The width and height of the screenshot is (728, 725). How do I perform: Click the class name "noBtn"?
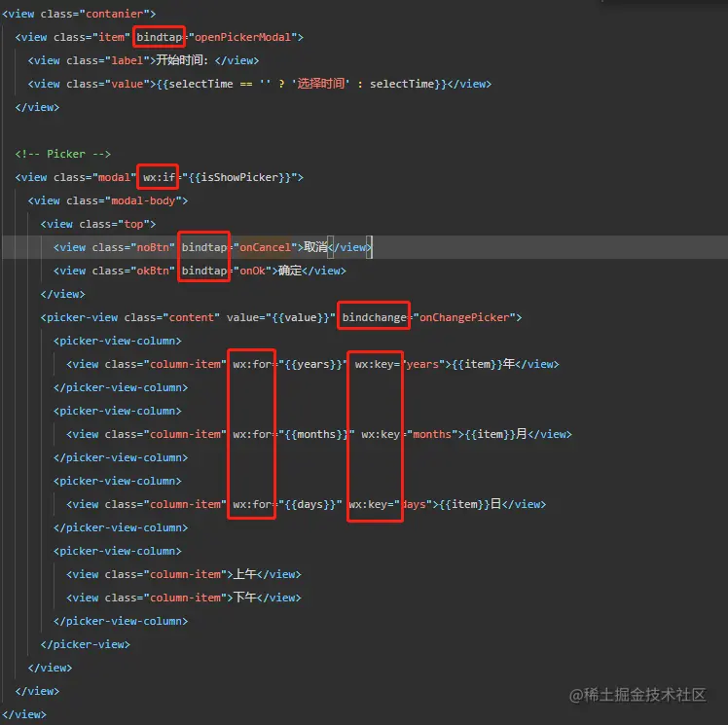(x=153, y=247)
